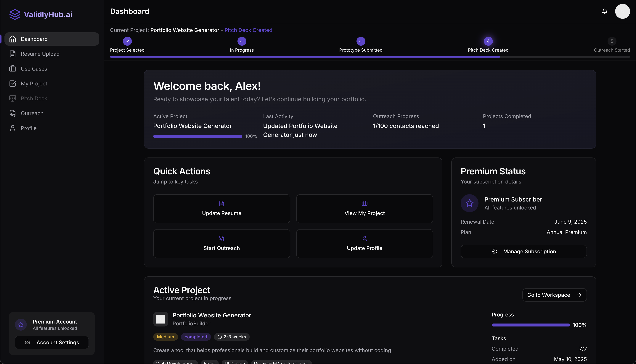The height and width of the screenshot is (364, 636).
Task: Open Account Settings at the bottom sidebar
Action: coord(52,342)
